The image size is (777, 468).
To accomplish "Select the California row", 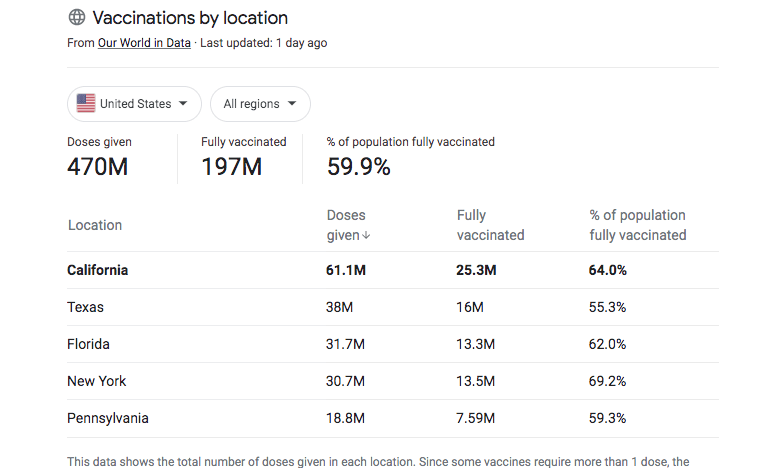I will point(393,270).
